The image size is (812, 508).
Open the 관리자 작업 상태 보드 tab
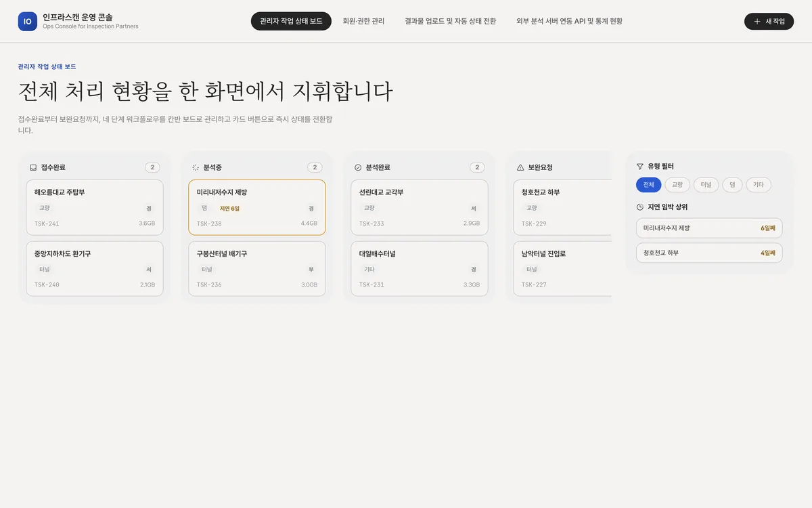pyautogui.click(x=291, y=21)
